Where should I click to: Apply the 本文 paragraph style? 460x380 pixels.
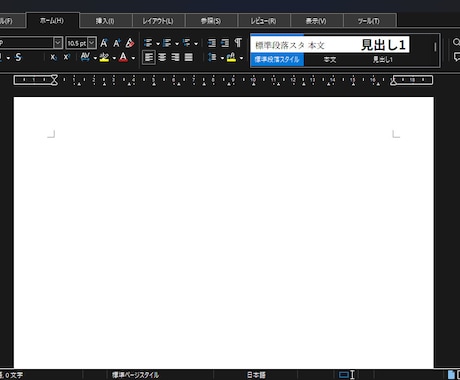tap(330, 51)
